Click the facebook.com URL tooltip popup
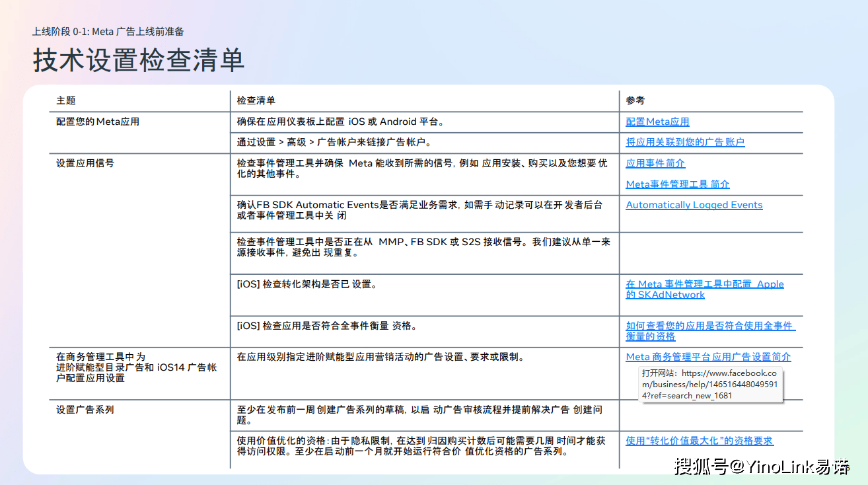 tap(710, 384)
